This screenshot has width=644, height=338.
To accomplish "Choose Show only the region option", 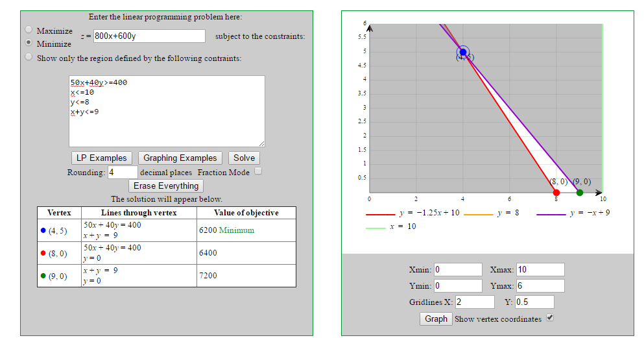I will [29, 57].
